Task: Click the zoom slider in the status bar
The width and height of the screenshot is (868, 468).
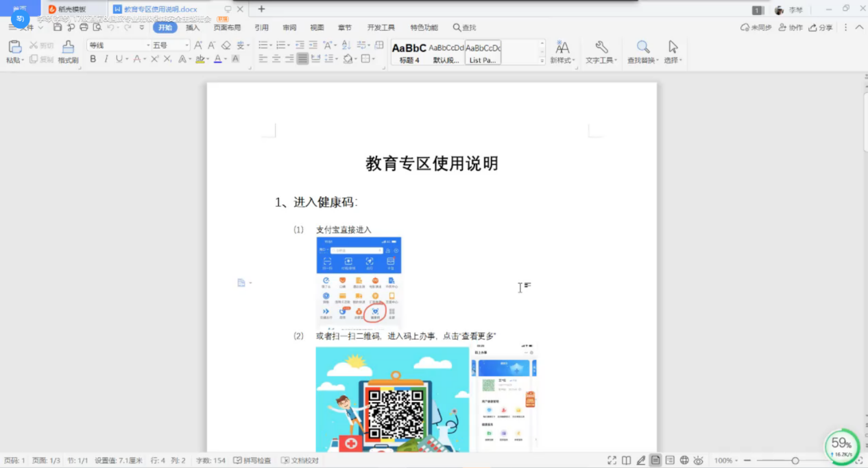Action: (795, 460)
